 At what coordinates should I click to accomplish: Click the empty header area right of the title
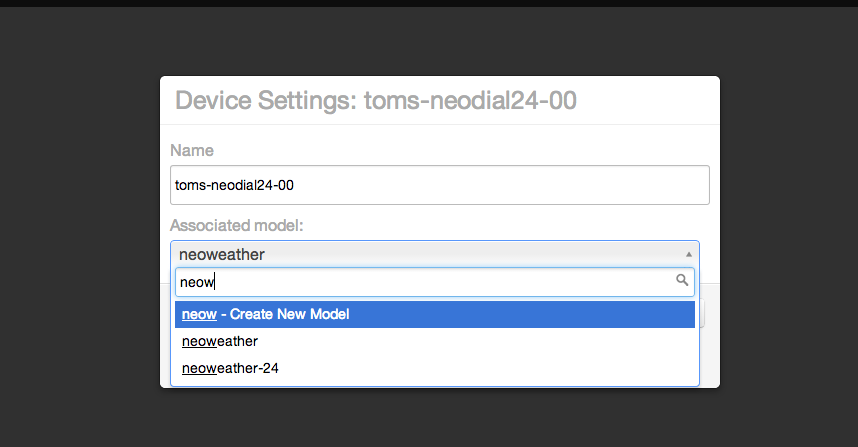[x=650, y=100]
